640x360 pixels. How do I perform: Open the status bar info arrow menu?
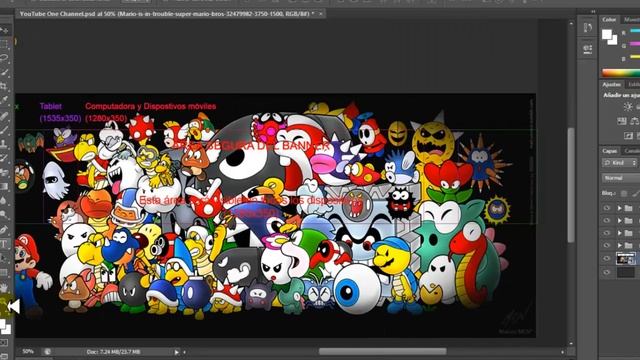[x=177, y=352]
